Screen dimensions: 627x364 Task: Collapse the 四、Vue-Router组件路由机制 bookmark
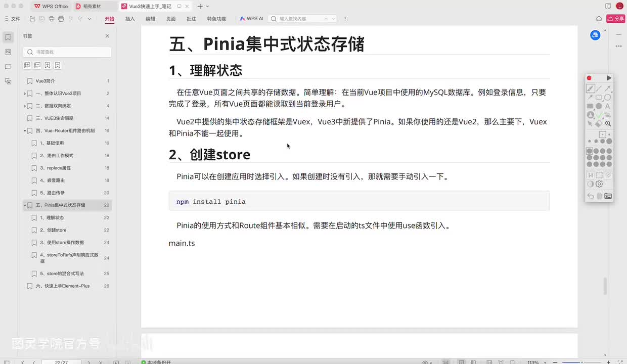point(25,131)
